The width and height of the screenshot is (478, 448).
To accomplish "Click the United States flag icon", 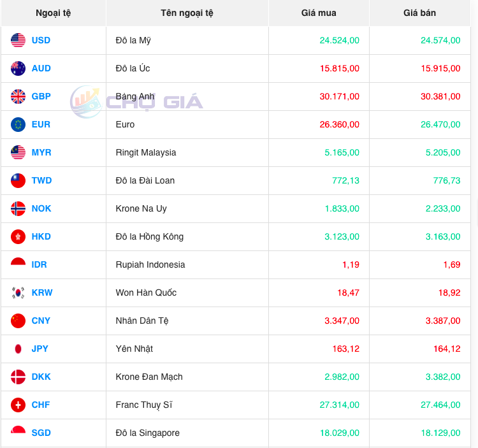I will click(x=18, y=40).
